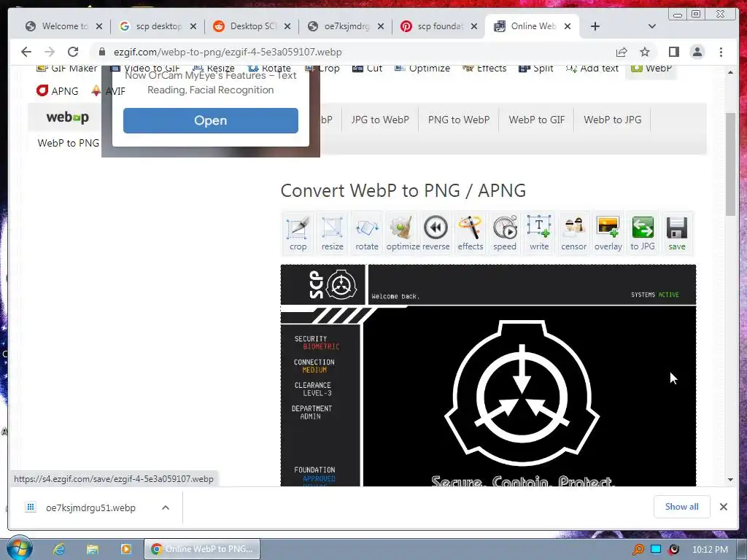The height and width of the screenshot is (560, 747).
Task: Bookmark this page with the star icon
Action: 645,52
